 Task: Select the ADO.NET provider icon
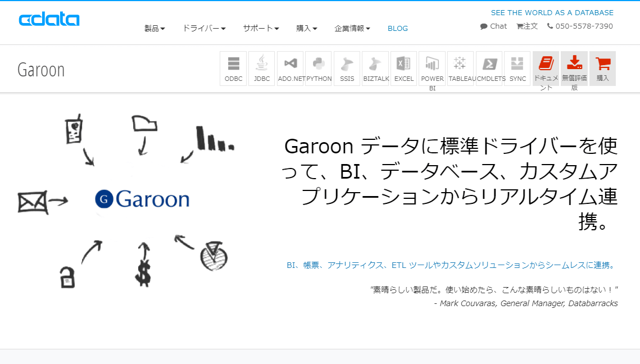pos(290,69)
